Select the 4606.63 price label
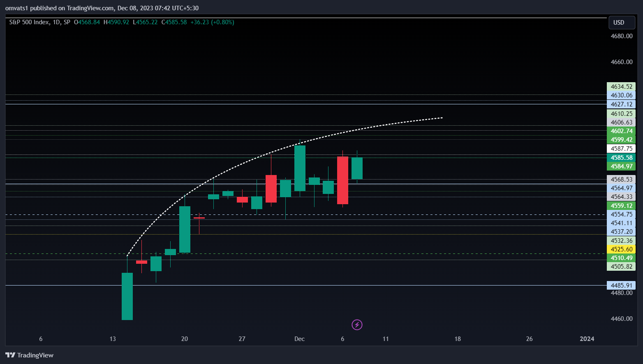Screen dimensions: 643x364 621,122
